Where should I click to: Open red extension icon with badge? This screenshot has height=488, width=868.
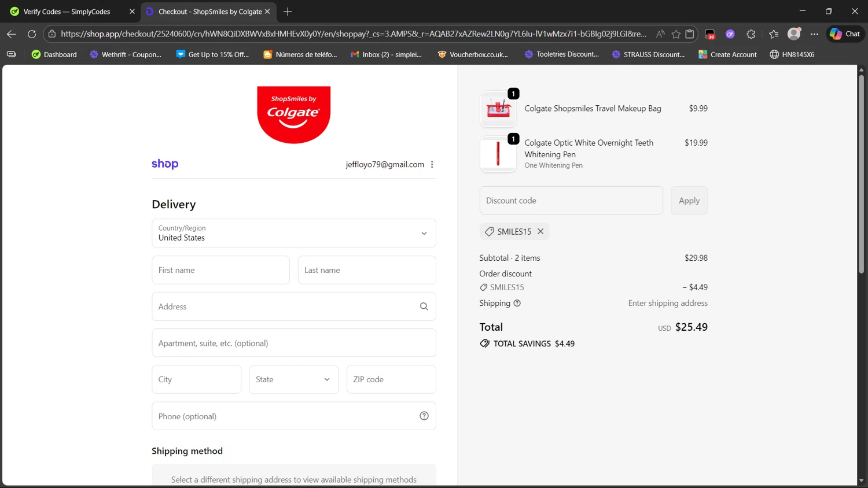(x=710, y=34)
